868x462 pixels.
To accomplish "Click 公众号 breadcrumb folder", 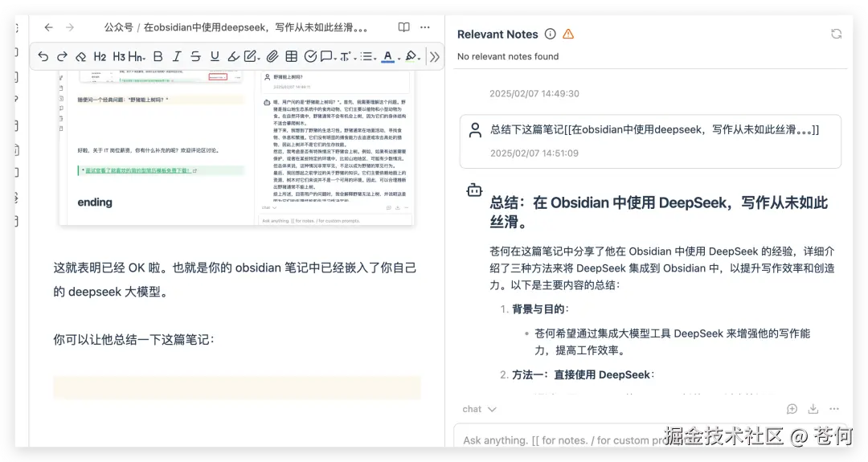I will [118, 27].
